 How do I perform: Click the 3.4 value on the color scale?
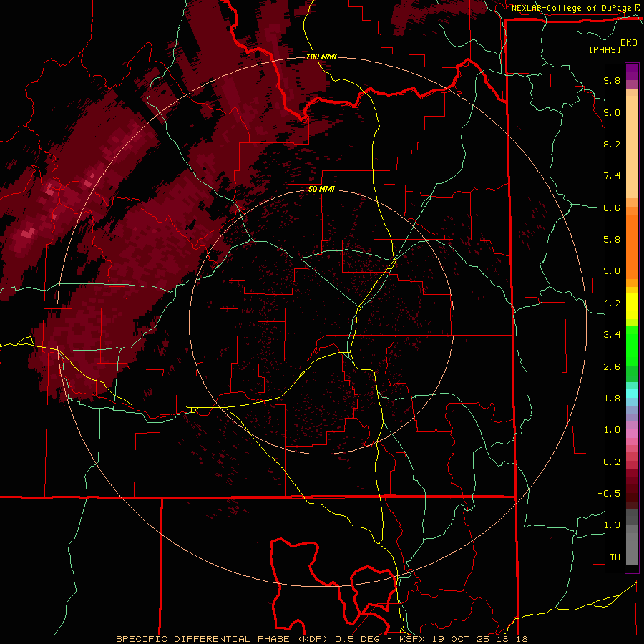(612, 335)
